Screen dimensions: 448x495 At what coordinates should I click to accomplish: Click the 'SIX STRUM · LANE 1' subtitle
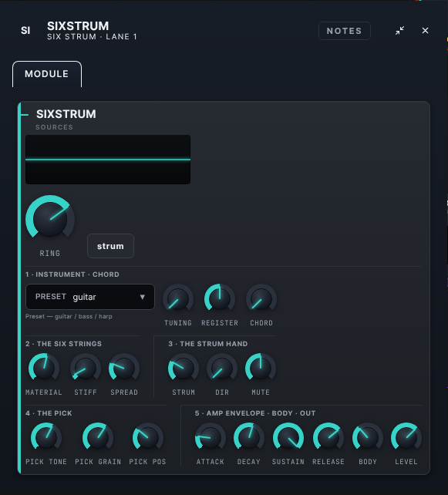[x=93, y=37]
